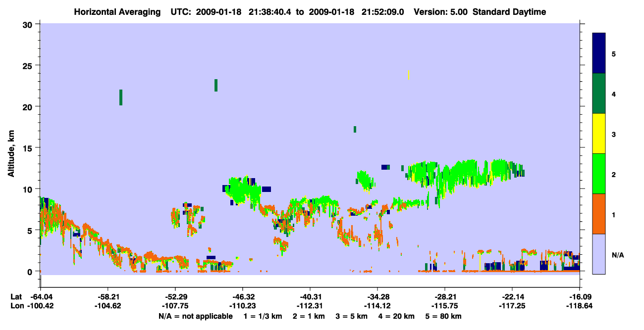This screenshot has width=644, height=330.
Task: Click the colorbar label 5
Action: click(x=614, y=53)
